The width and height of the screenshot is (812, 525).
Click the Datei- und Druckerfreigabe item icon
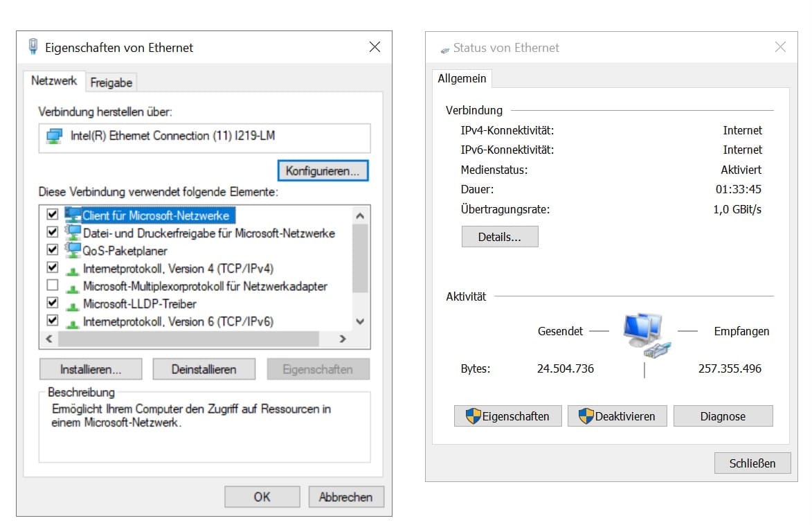[x=73, y=233]
